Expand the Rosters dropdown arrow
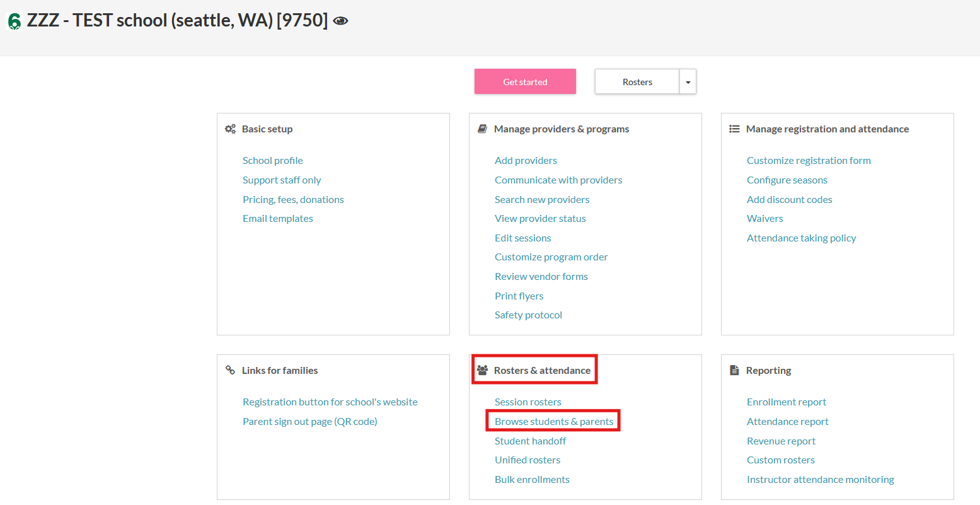Screen dimensions: 980x505 [688, 82]
